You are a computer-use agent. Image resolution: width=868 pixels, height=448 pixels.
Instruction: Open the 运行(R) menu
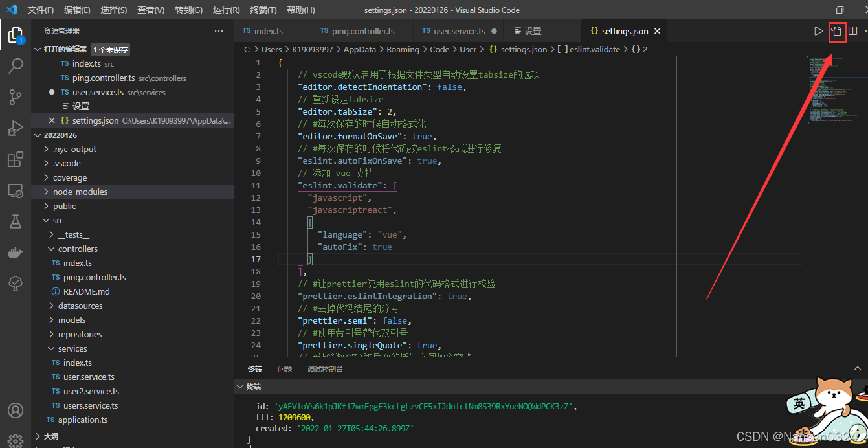tap(226, 10)
